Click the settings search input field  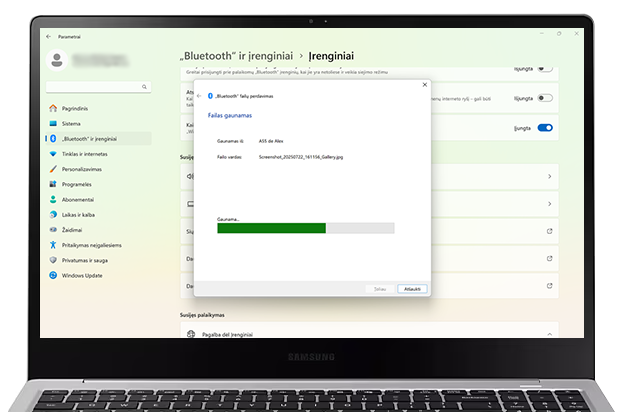click(96, 86)
